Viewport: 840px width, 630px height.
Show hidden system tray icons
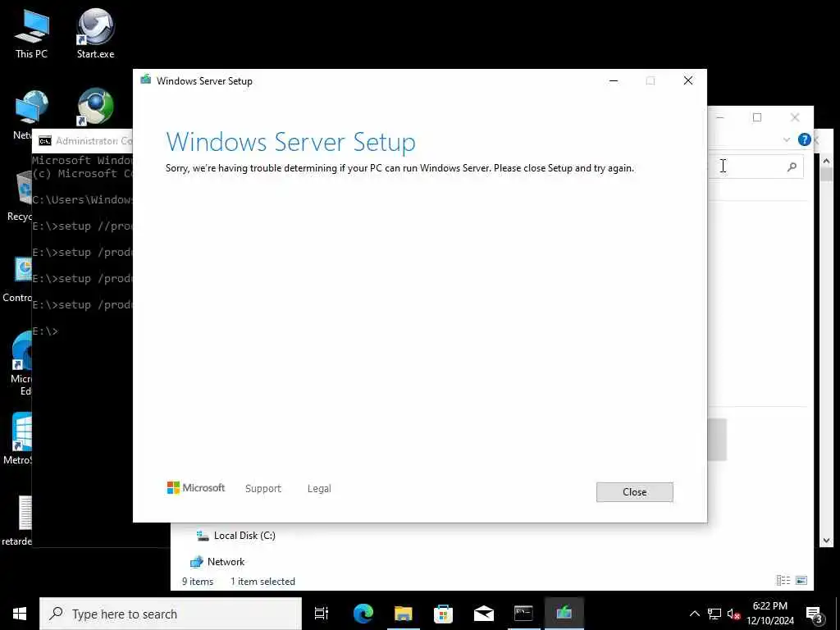pyautogui.click(x=694, y=614)
